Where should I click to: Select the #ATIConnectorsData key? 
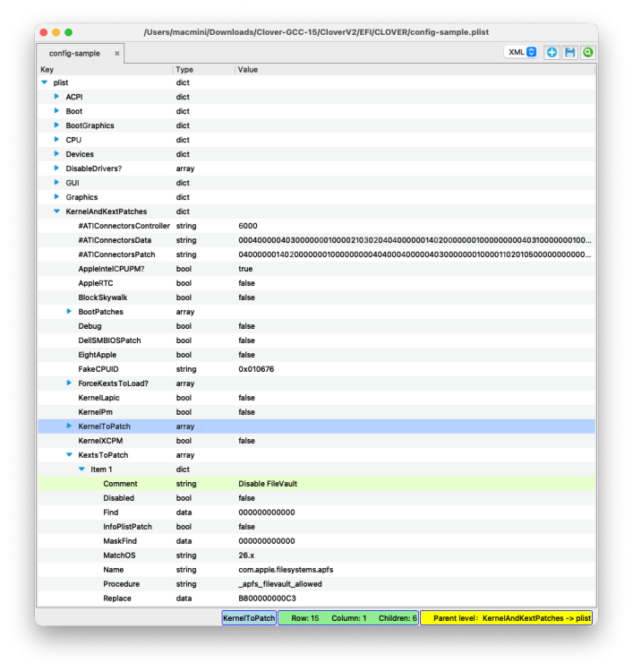115,240
